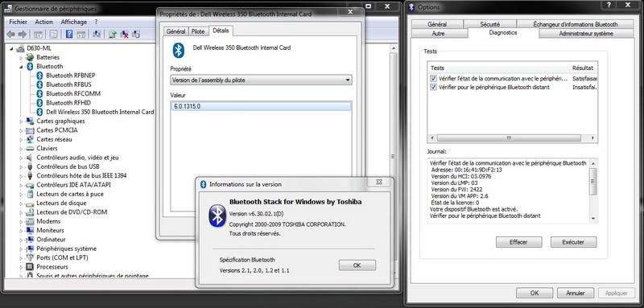
Task: Click the Moniteurs category icon
Action: [30, 230]
